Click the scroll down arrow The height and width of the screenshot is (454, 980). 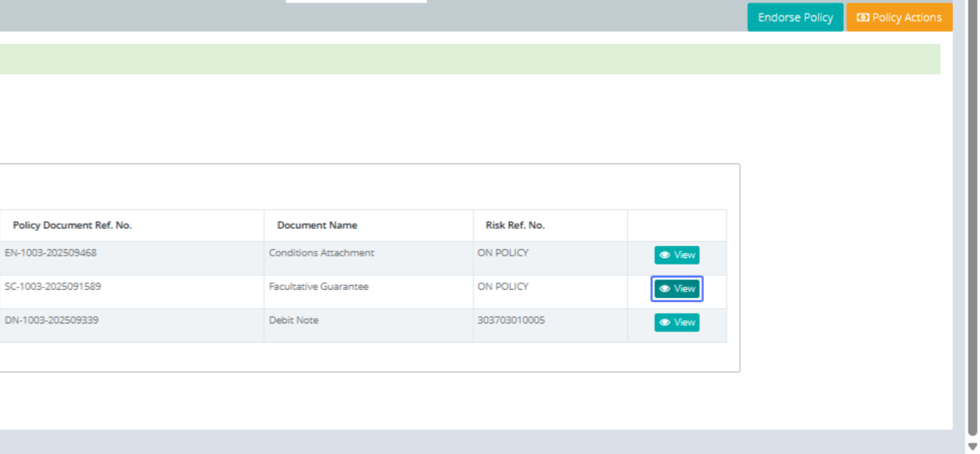pos(972,447)
